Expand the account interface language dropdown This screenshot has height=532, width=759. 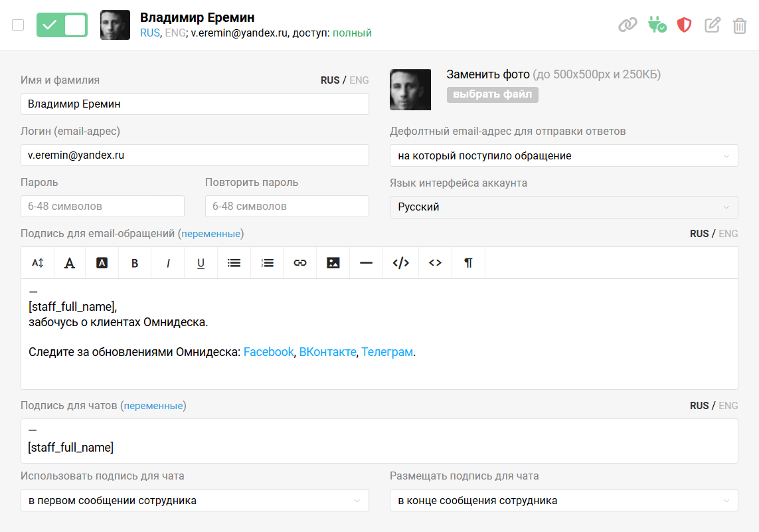pyautogui.click(x=563, y=207)
